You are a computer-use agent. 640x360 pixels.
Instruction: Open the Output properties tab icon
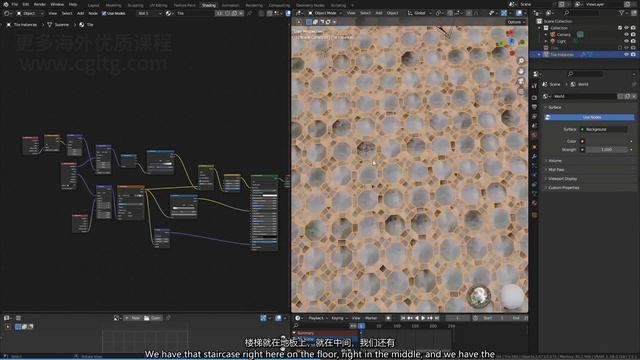(534, 107)
